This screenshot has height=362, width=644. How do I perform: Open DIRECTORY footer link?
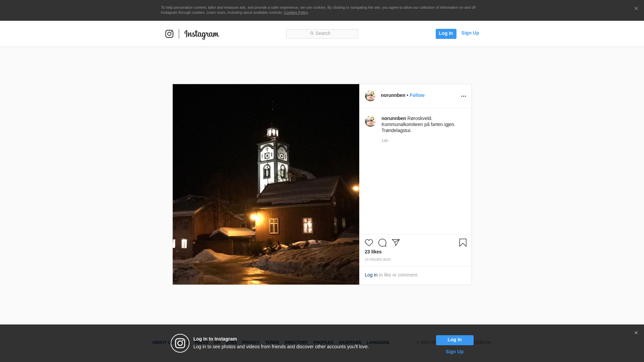pos(296,343)
